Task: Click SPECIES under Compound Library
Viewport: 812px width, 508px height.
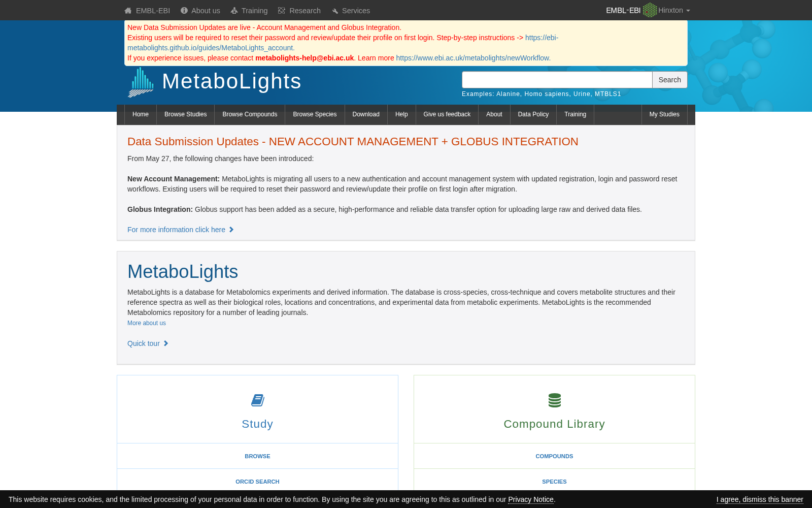Action: click(x=554, y=482)
